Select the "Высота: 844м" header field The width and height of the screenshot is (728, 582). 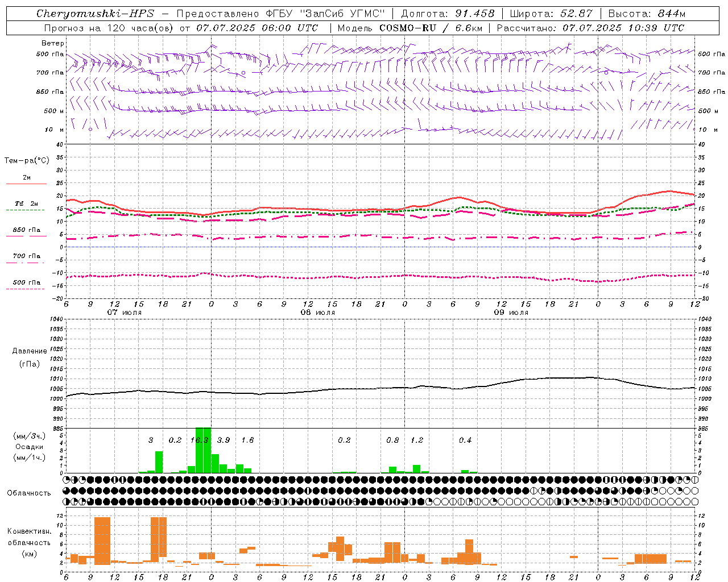(x=647, y=14)
